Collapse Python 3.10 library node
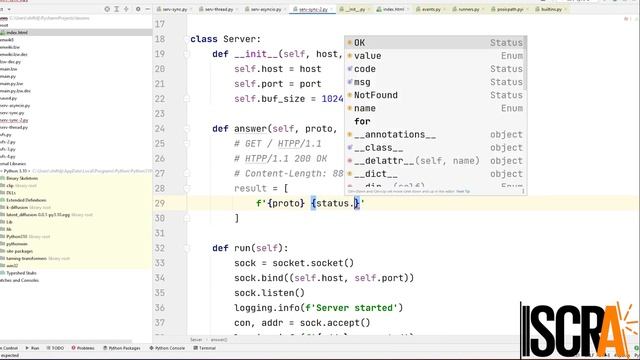The width and height of the screenshot is (640, 360). (1, 171)
